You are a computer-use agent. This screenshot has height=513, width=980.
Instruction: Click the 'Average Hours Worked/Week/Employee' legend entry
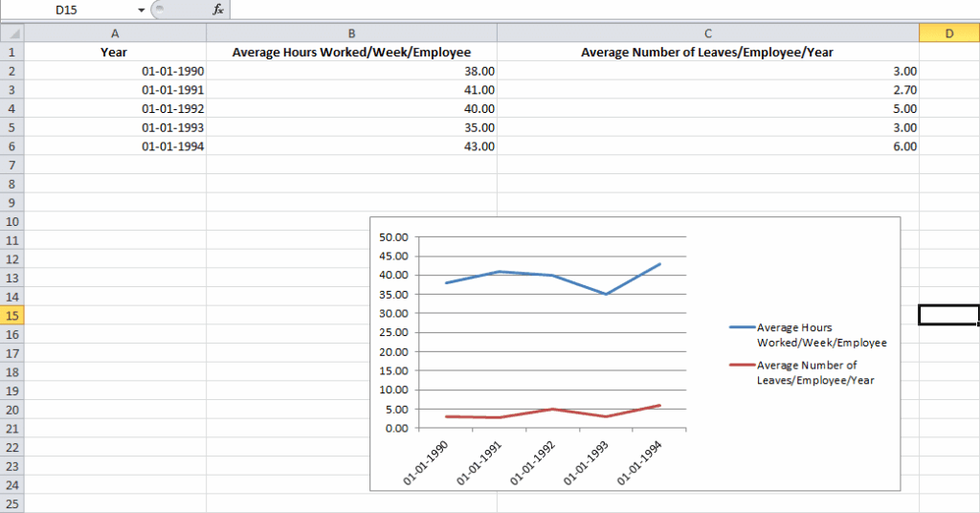[808, 335]
